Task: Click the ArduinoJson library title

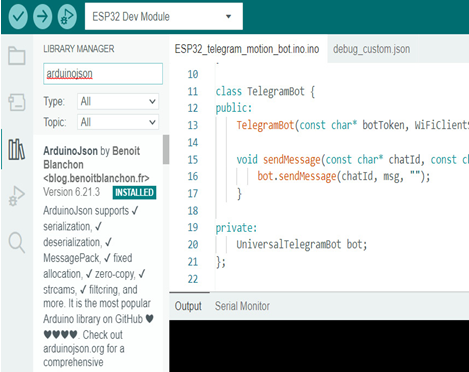Action: coord(70,151)
